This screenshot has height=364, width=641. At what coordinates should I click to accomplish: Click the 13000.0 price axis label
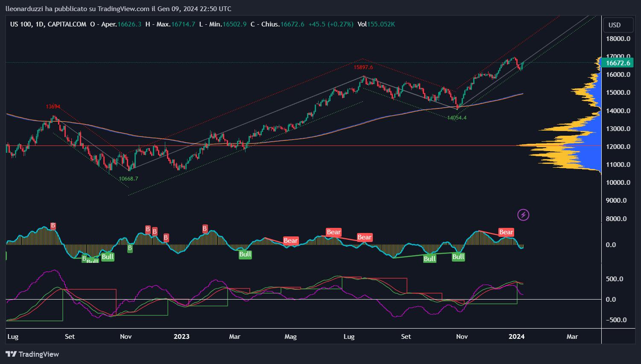click(x=618, y=129)
